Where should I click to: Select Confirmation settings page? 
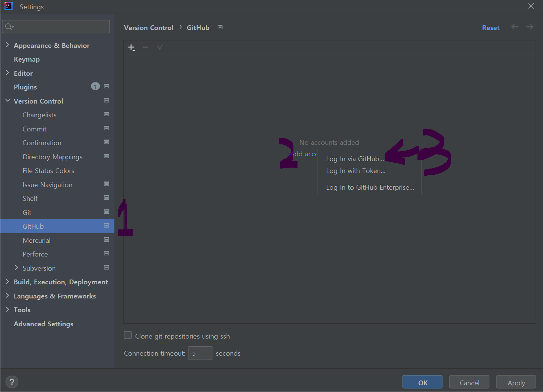pos(42,143)
